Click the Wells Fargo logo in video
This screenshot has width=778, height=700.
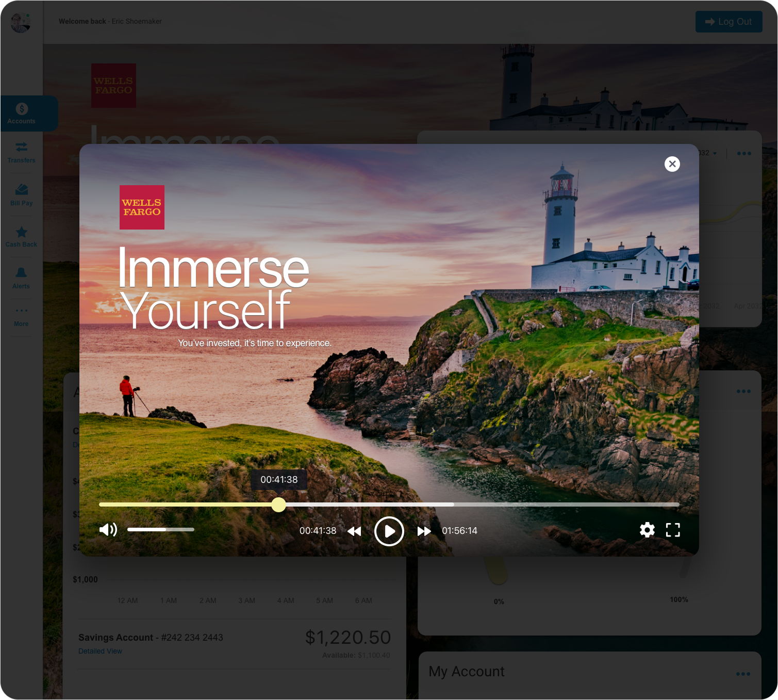(142, 207)
